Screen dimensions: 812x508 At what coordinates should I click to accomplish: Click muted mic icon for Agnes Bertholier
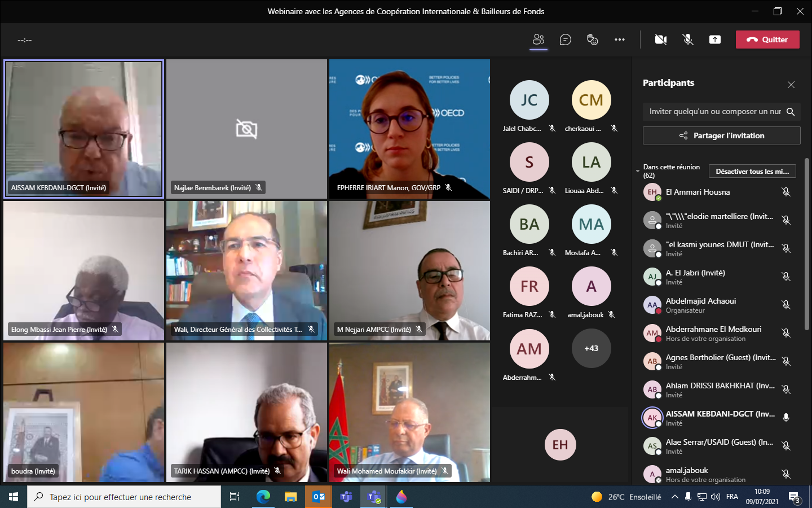click(x=786, y=361)
